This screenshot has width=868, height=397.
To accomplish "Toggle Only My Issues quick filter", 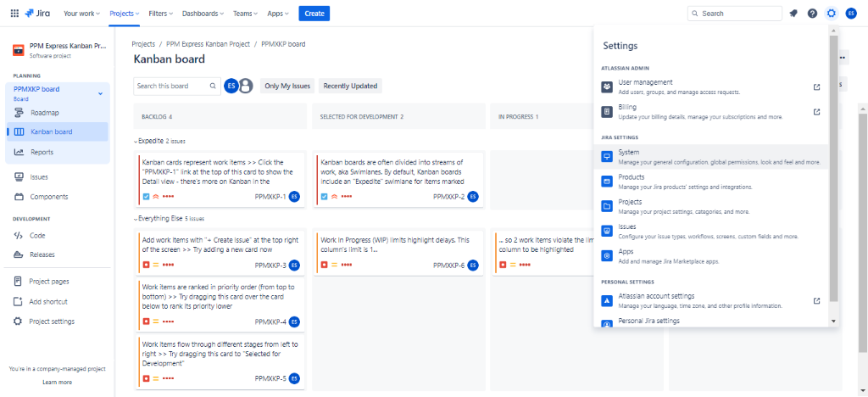I will click(287, 86).
